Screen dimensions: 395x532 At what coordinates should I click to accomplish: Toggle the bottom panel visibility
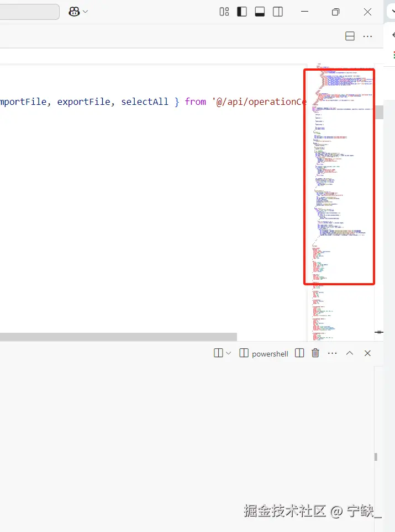[260, 12]
